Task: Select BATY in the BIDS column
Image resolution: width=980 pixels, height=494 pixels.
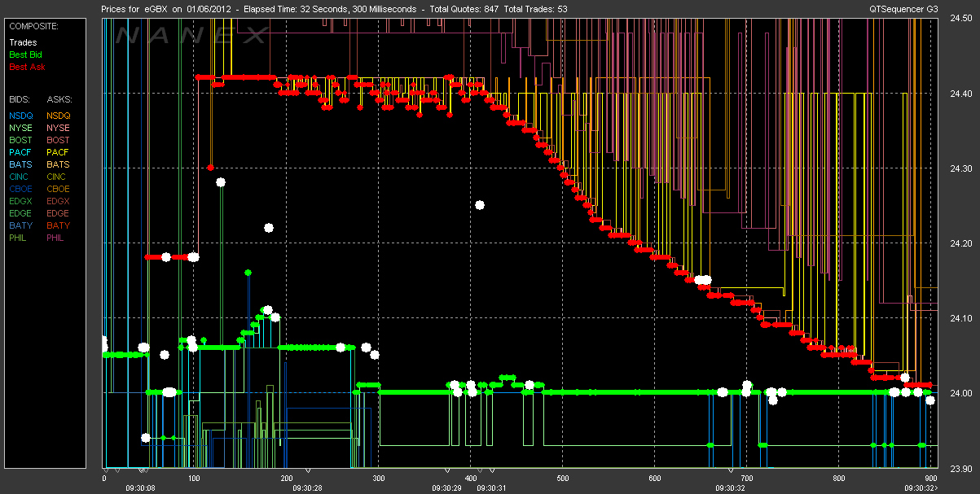Action: (x=21, y=225)
